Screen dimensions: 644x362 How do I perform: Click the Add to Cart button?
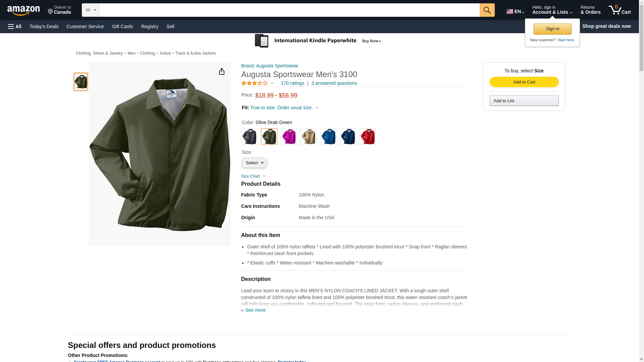pyautogui.click(x=524, y=82)
